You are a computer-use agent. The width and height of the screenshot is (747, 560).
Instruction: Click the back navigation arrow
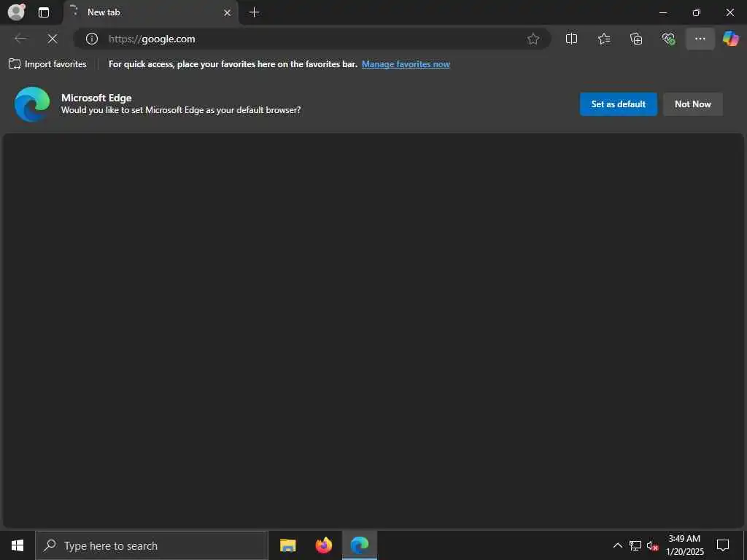click(x=20, y=39)
